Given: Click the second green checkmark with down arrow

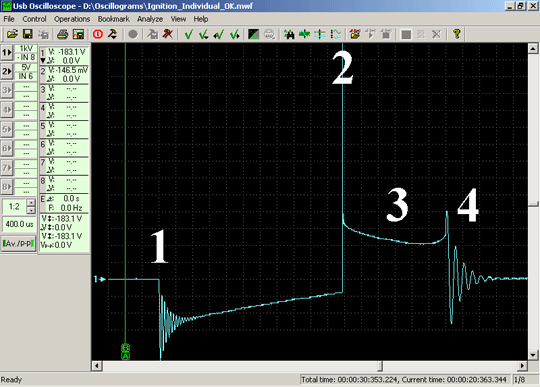Looking at the screenshot, I should click(x=204, y=34).
